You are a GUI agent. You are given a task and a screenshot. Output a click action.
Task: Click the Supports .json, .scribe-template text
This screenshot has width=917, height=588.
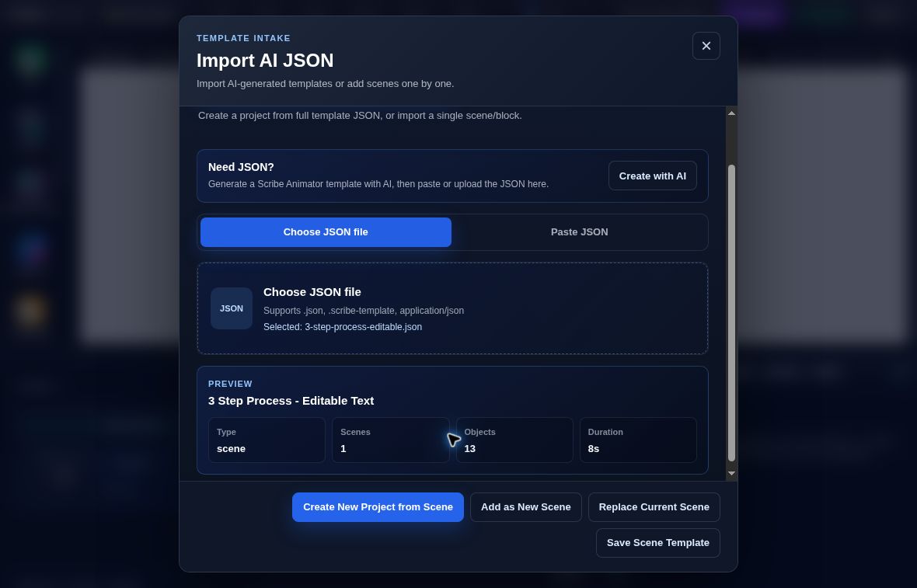(x=364, y=311)
